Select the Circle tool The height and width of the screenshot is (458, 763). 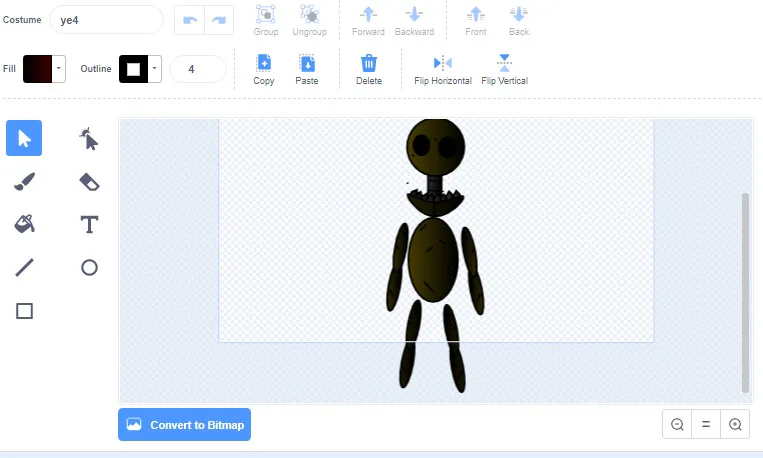pyautogui.click(x=89, y=268)
